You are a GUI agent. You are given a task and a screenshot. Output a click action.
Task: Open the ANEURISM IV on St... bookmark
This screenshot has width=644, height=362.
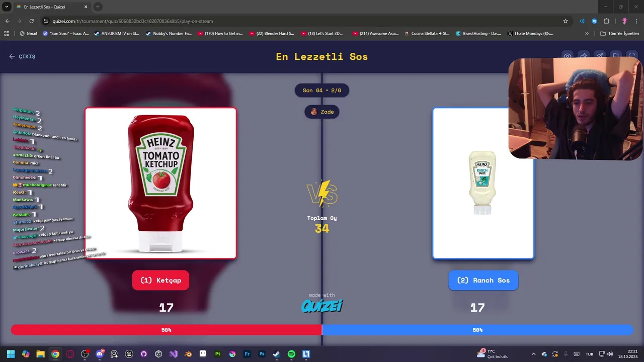point(117,34)
